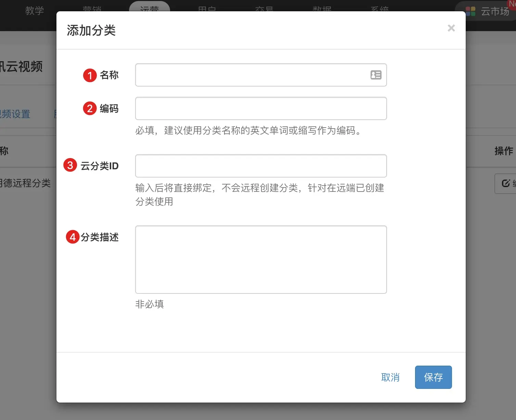Screen dimensions: 516x420
Task: Click the 名称 input field
Action: [261, 75]
